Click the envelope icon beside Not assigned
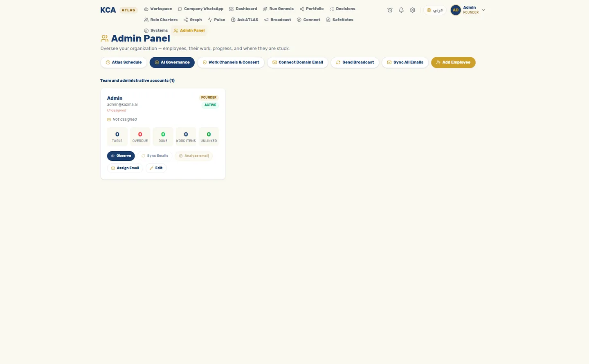The width and height of the screenshot is (589, 364). click(109, 119)
